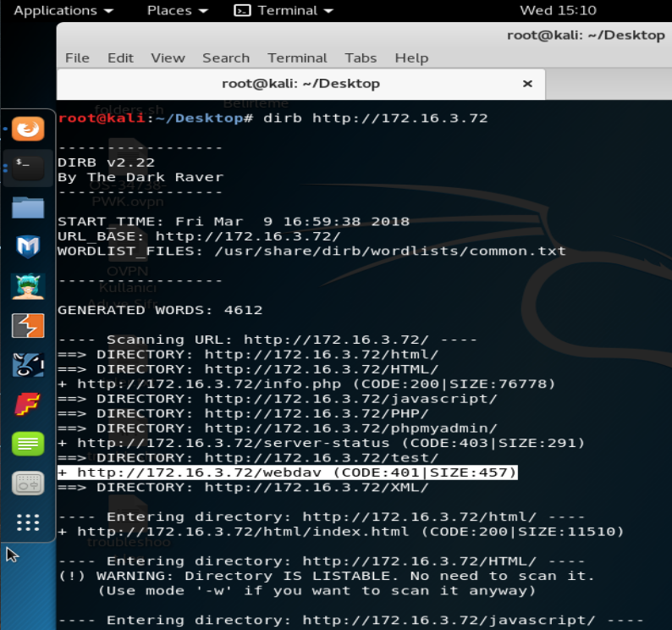Viewport: 672px width, 630px height.
Task: Select the root@kali: ~/Desktop tab
Action: point(300,84)
